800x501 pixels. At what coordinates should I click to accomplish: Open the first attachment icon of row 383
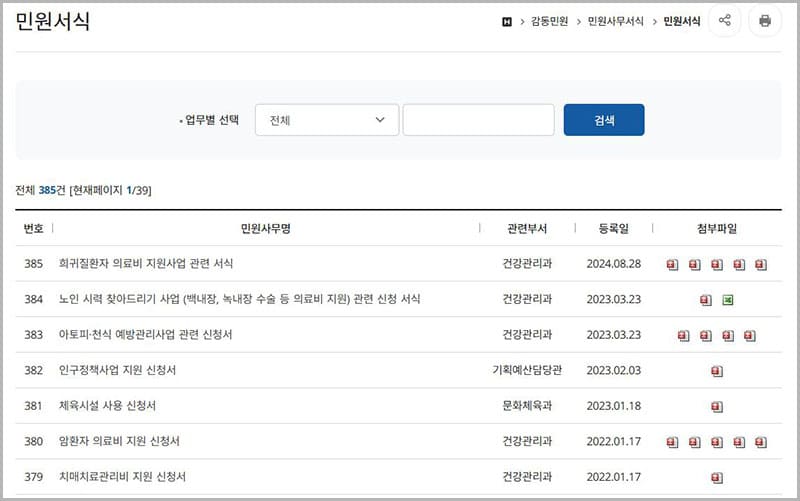coord(683,336)
